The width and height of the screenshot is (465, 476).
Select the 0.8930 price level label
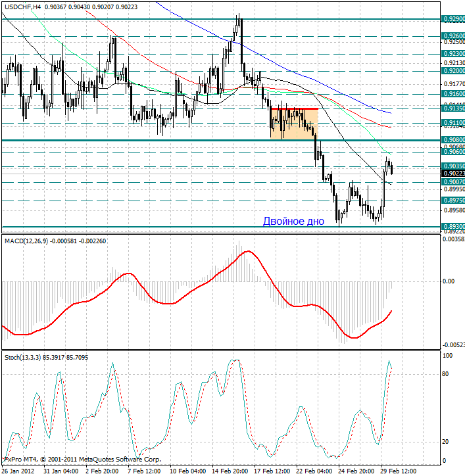pos(453,227)
